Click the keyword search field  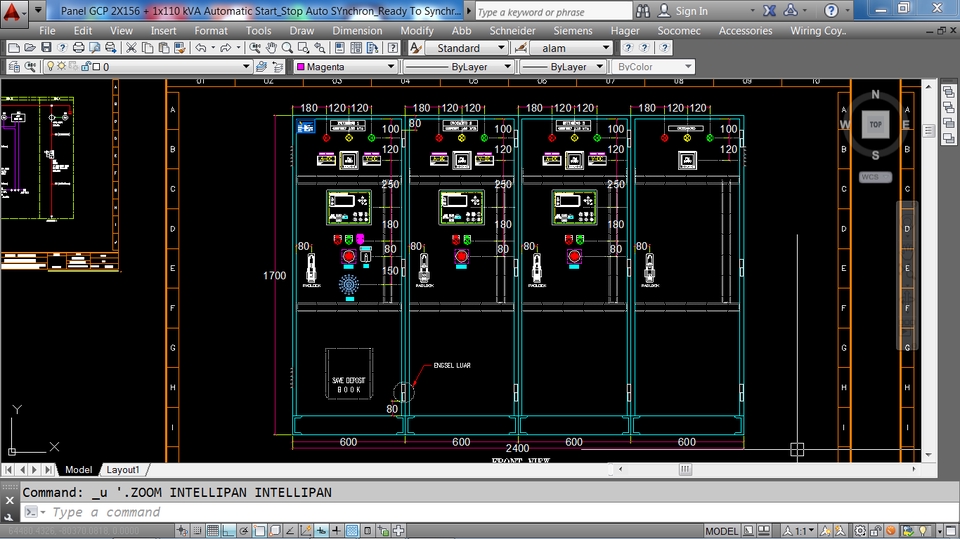click(553, 12)
